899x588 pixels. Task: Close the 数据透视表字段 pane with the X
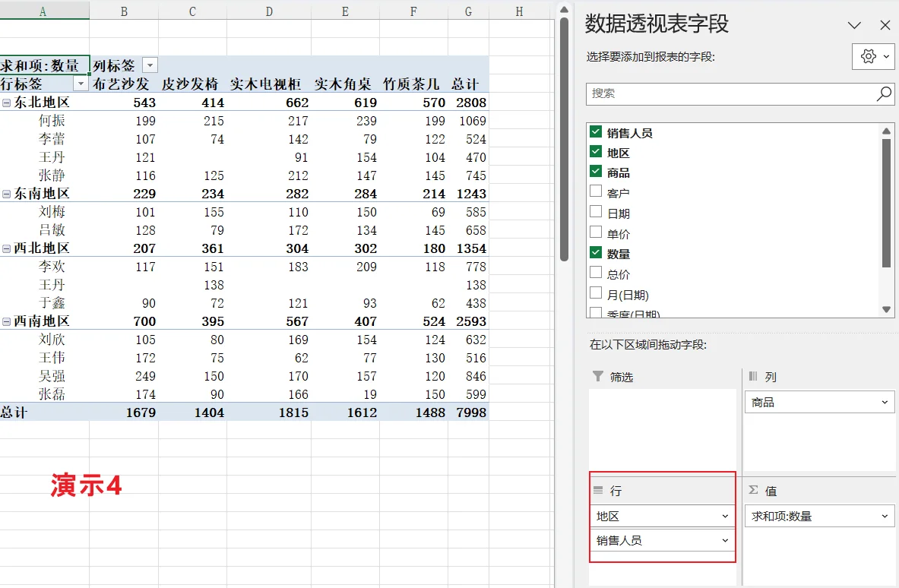tap(885, 25)
